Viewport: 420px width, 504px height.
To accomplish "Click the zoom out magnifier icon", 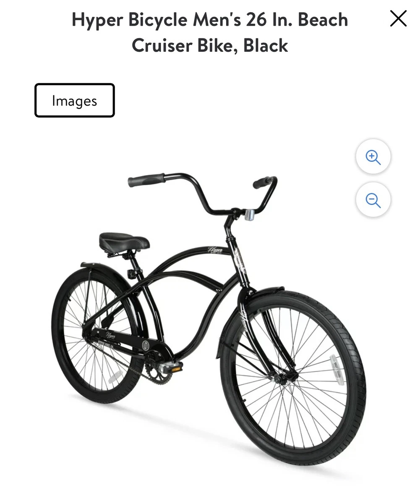I will pos(373,200).
